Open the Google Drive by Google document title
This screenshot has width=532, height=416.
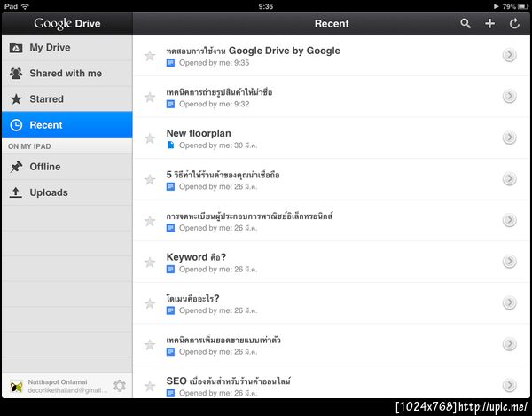tap(253, 51)
